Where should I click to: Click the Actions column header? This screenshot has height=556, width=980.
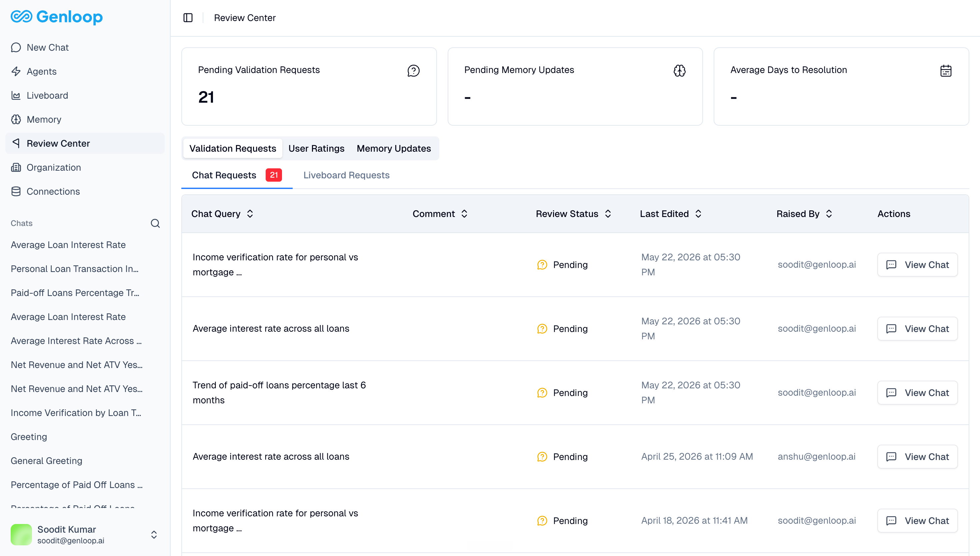[x=894, y=214]
